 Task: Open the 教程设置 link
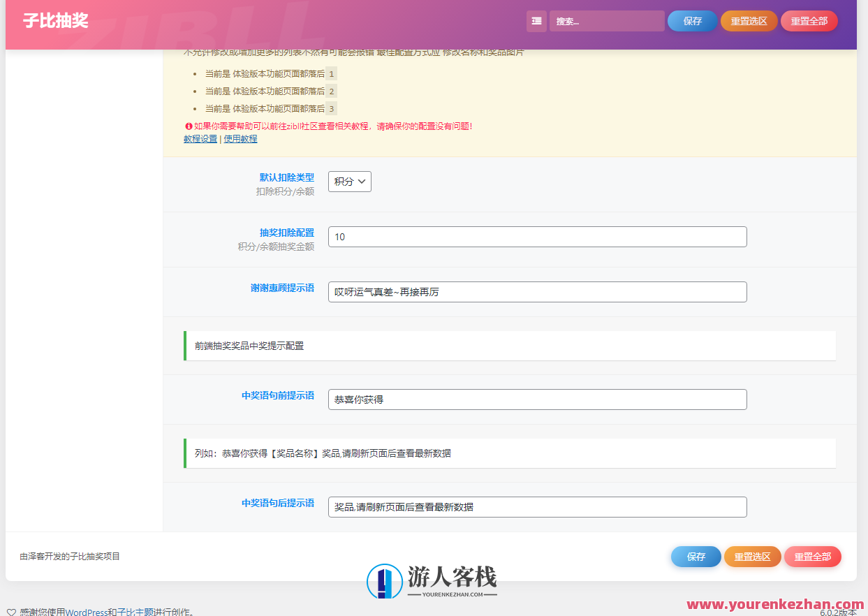(200, 138)
